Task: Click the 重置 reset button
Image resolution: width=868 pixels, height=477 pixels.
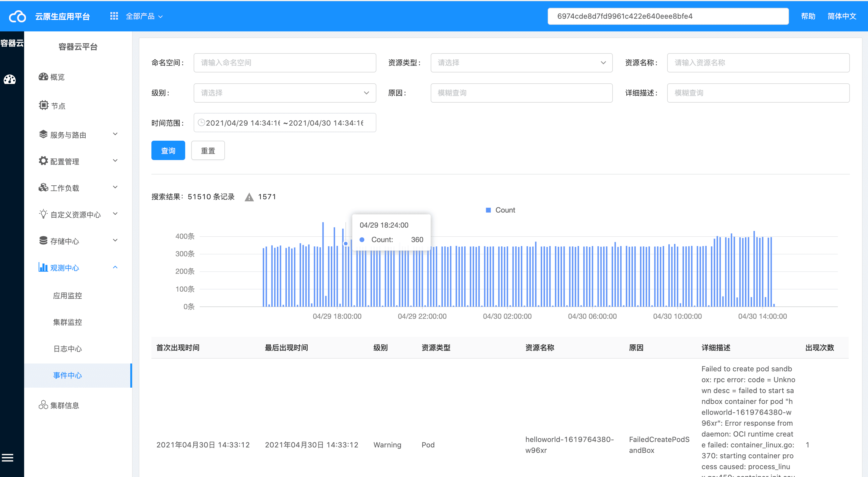Action: 208,150
